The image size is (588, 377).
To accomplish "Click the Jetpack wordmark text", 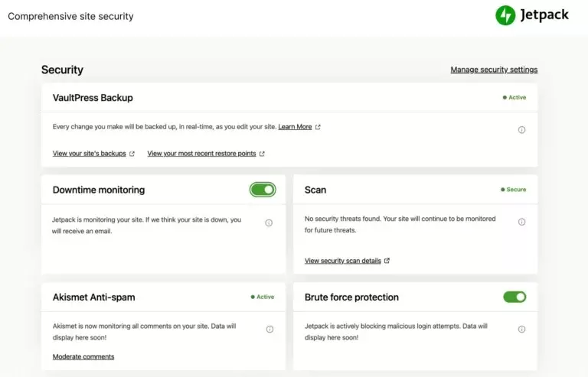I will (x=544, y=15).
